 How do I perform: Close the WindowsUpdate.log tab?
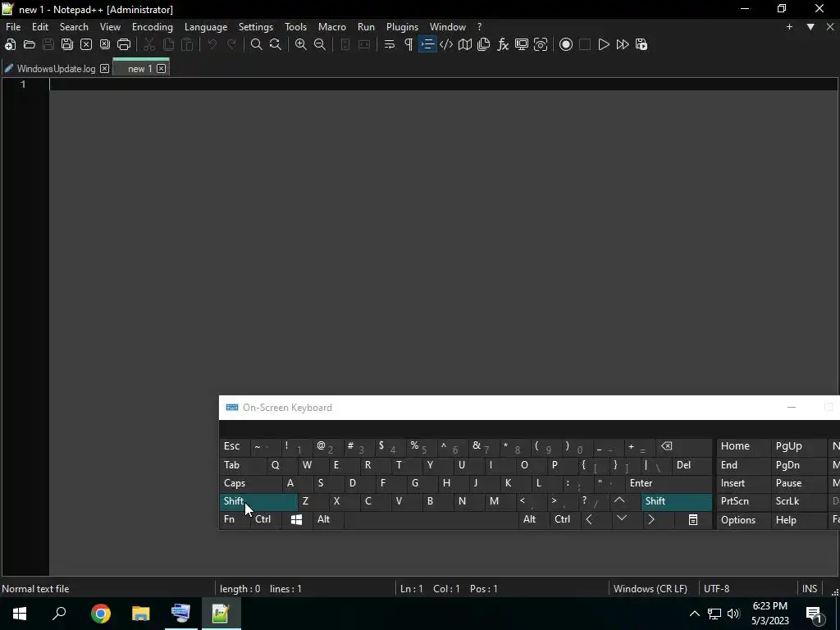click(104, 69)
